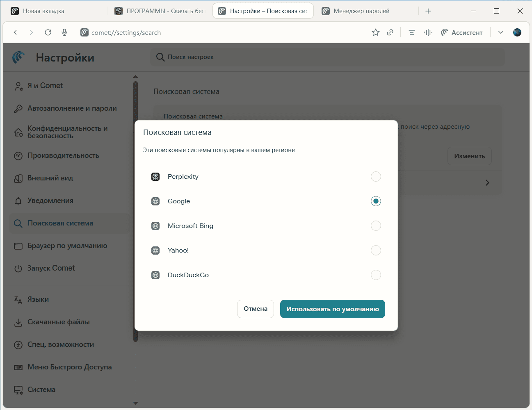Open Языки settings
532x410 pixels.
coord(69,300)
